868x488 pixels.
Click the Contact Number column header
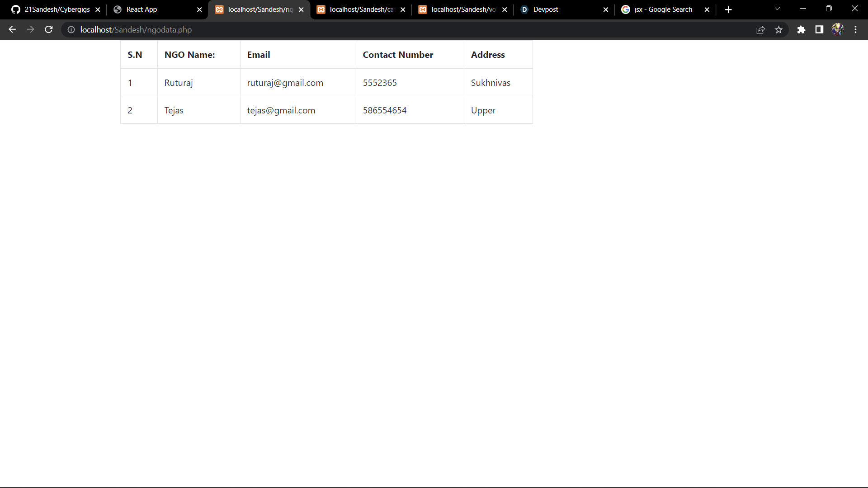[x=398, y=55]
